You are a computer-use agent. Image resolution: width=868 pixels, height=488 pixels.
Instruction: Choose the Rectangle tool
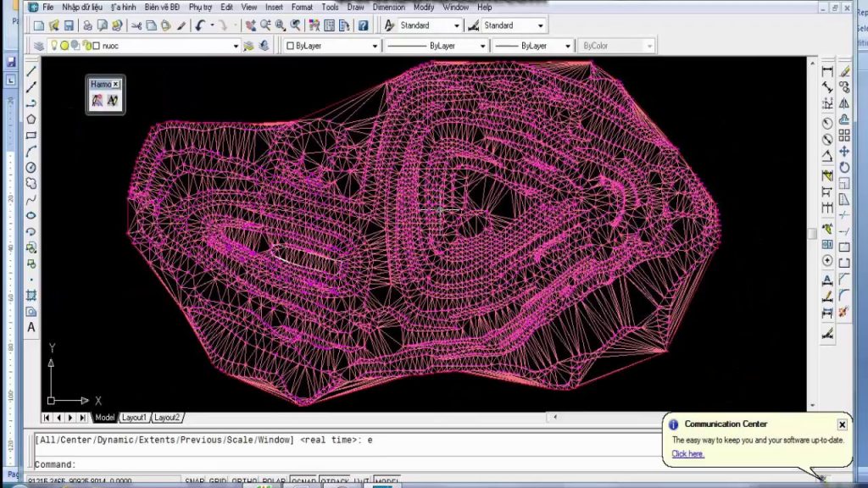pos(31,135)
